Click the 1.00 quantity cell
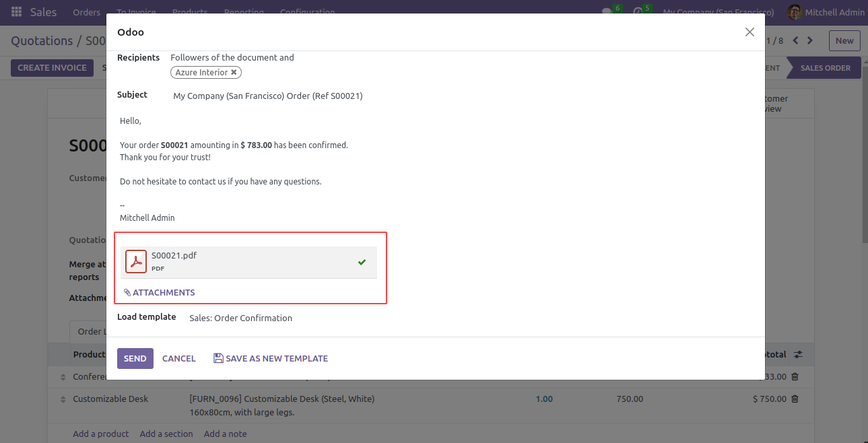This screenshot has width=868, height=443. point(544,399)
